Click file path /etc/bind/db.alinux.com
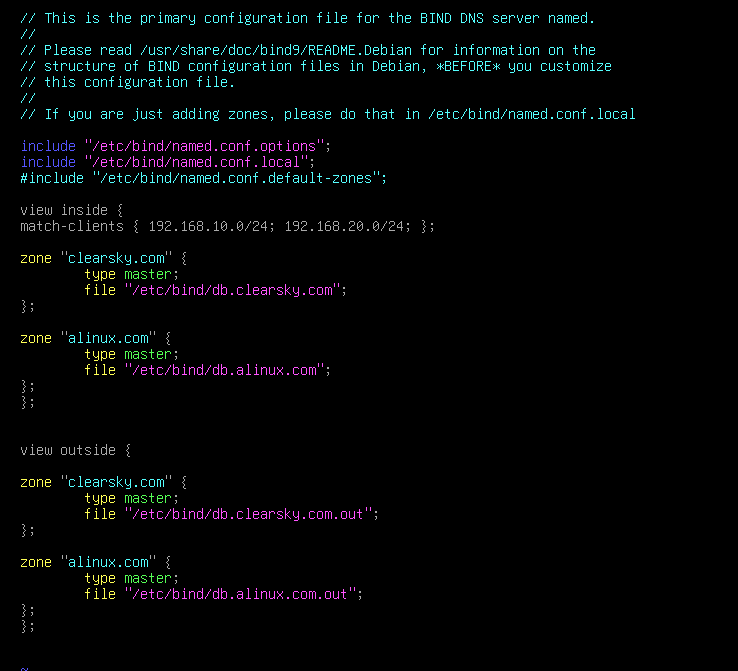The width and height of the screenshot is (738, 671). (224, 370)
